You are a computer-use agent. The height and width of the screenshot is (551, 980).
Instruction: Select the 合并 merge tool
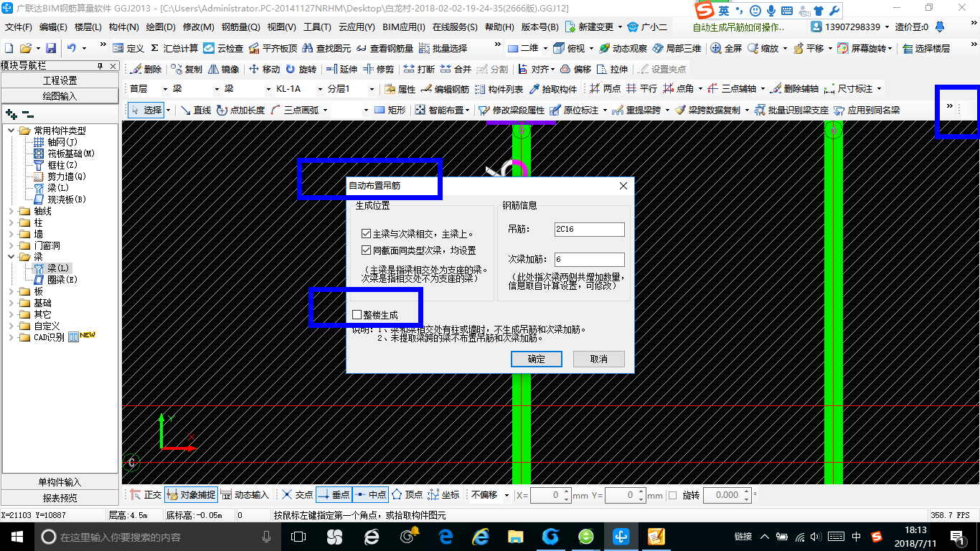(x=456, y=70)
